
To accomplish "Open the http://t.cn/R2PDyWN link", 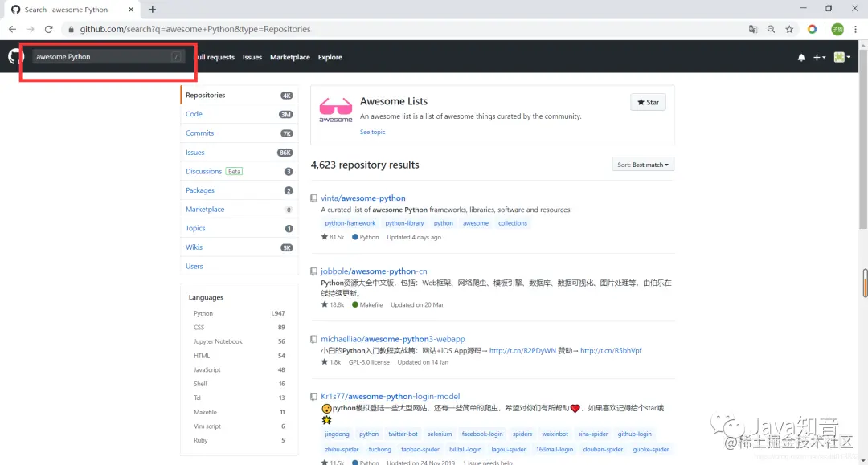I will [x=522, y=350].
